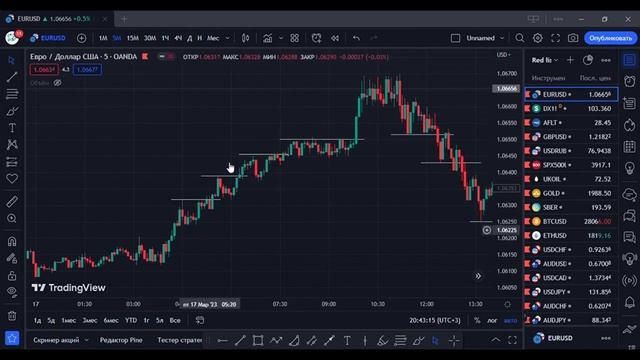Open the indicator templates grid icon
640x360 pixels.
(294, 38)
